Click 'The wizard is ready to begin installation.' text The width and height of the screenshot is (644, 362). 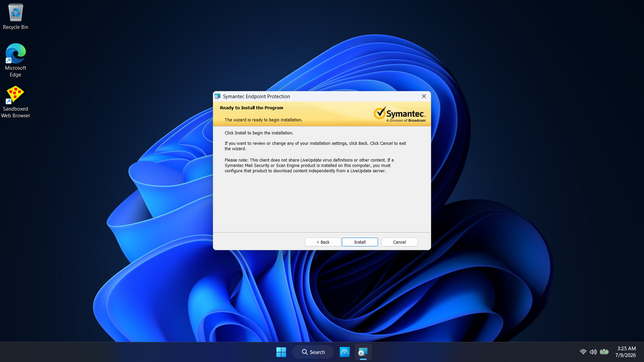(263, 120)
